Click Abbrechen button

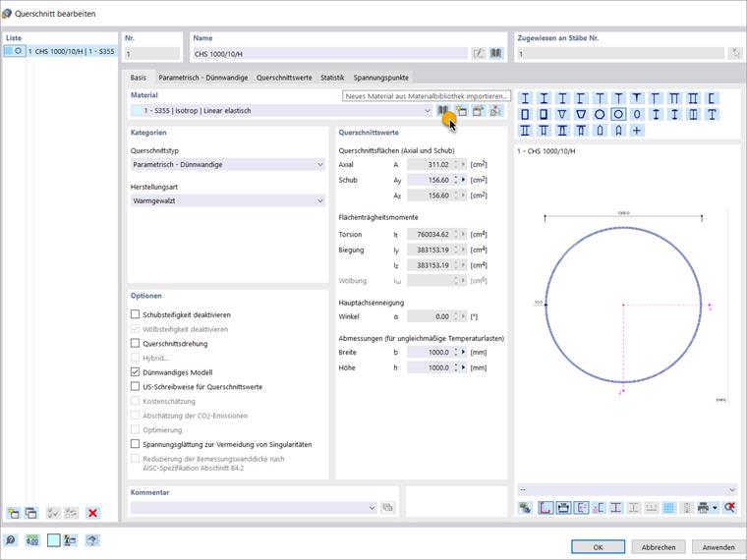(659, 547)
